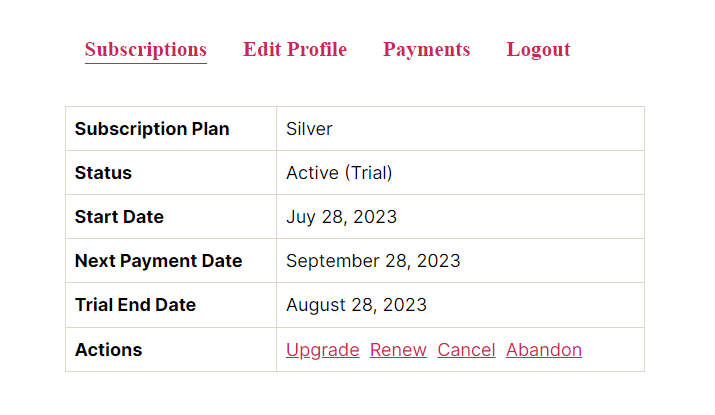Click the underline beneath Subscriptions tab
The height and width of the screenshot is (415, 715).
point(145,63)
